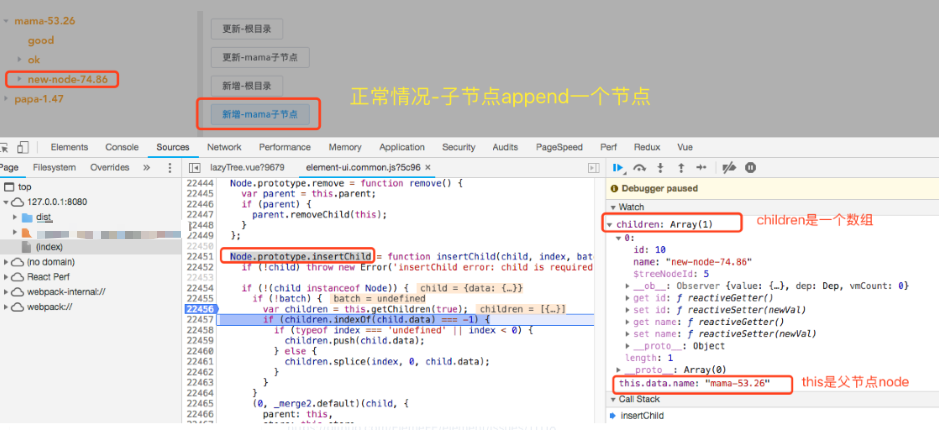Switch to the Console panel

[x=122, y=147]
